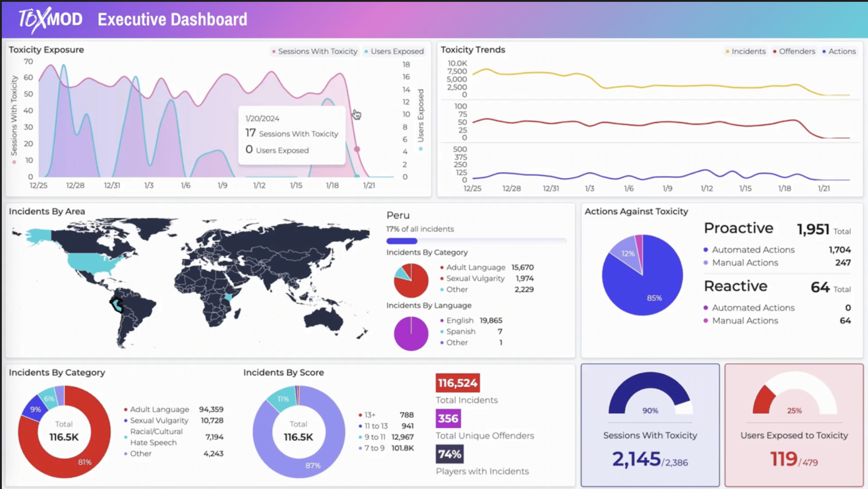Click the Actions Against Toxicity title
Screen dimensions: 868x489
pos(636,211)
